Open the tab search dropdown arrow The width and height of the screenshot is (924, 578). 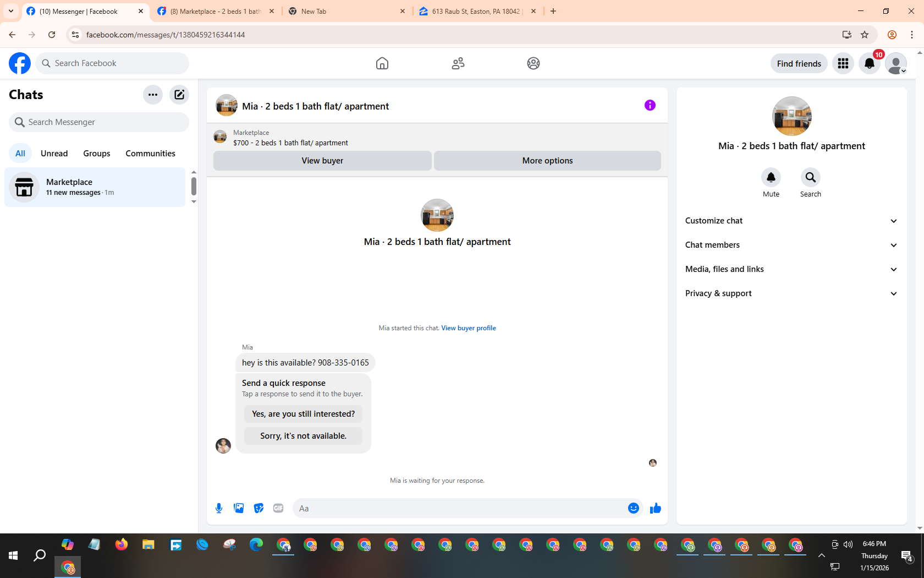pos(11,11)
